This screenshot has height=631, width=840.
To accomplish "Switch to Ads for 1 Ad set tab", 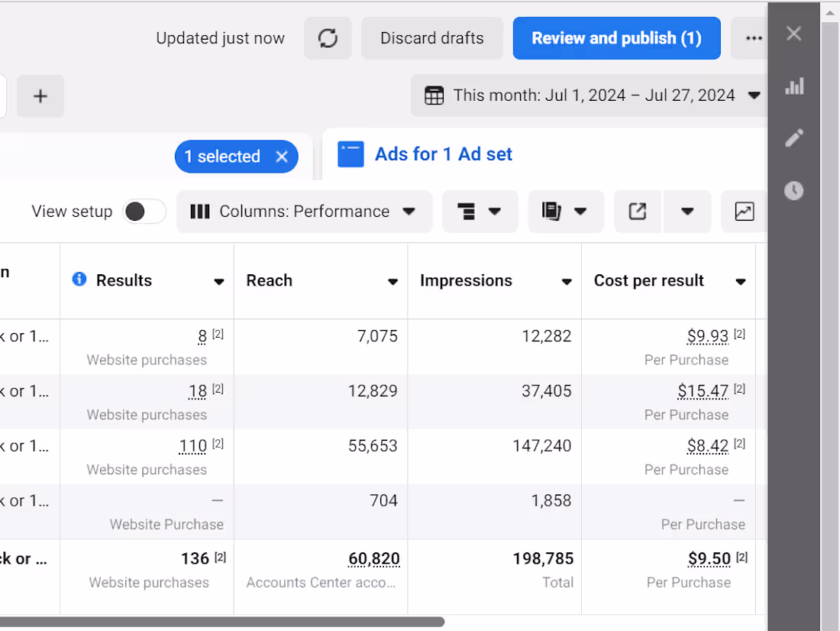I will 443,154.
